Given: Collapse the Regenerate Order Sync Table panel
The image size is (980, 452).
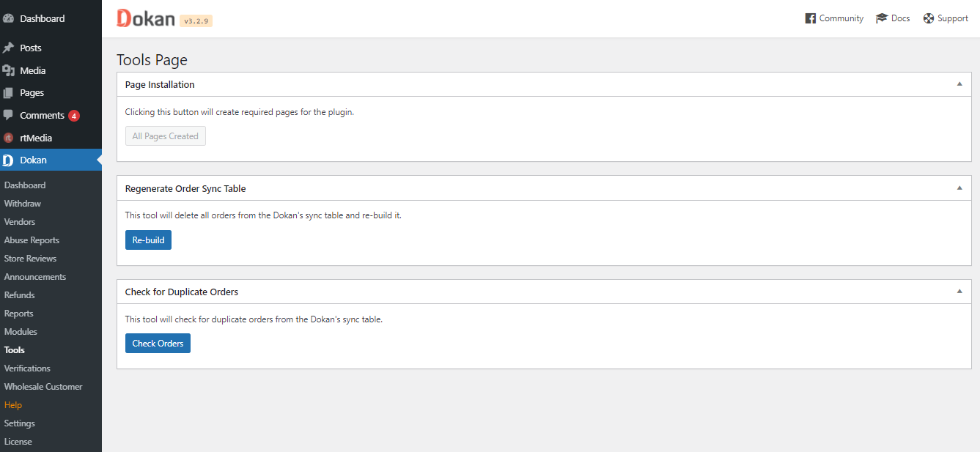Looking at the screenshot, I should [959, 188].
